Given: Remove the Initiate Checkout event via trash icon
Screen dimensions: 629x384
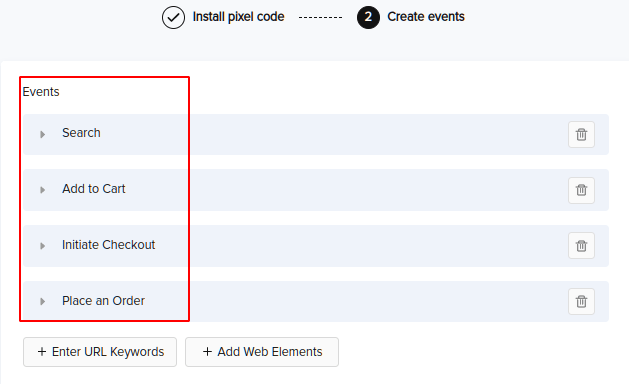Looking at the screenshot, I should (x=581, y=246).
